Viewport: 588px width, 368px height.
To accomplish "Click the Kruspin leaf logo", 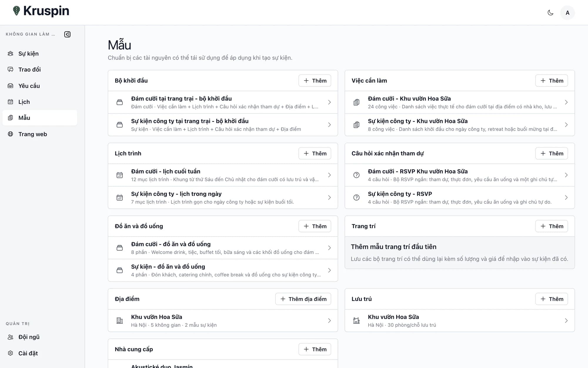I will pos(16,11).
